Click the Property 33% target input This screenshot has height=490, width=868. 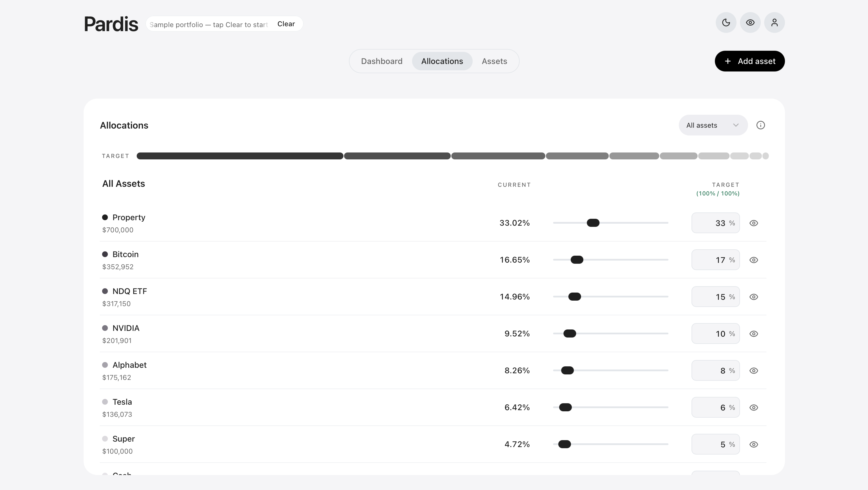pos(715,223)
